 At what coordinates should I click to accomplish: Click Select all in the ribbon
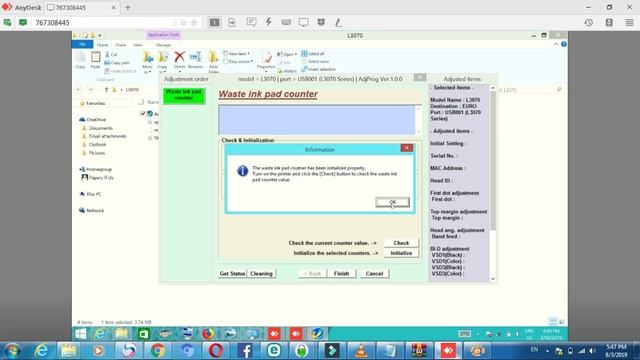pyautogui.click(x=313, y=53)
